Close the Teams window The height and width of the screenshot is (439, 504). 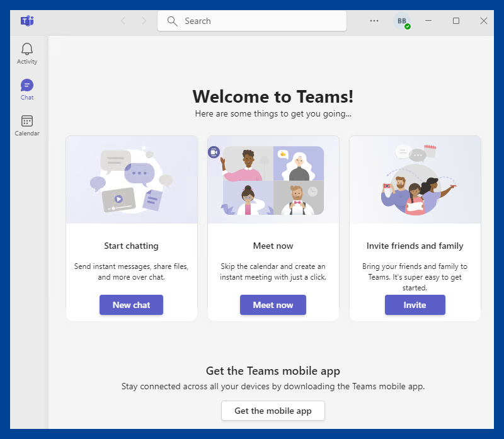(483, 21)
